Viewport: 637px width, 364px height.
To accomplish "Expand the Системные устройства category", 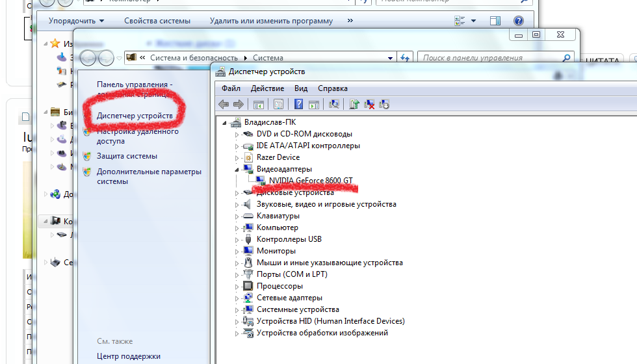I will tap(237, 310).
